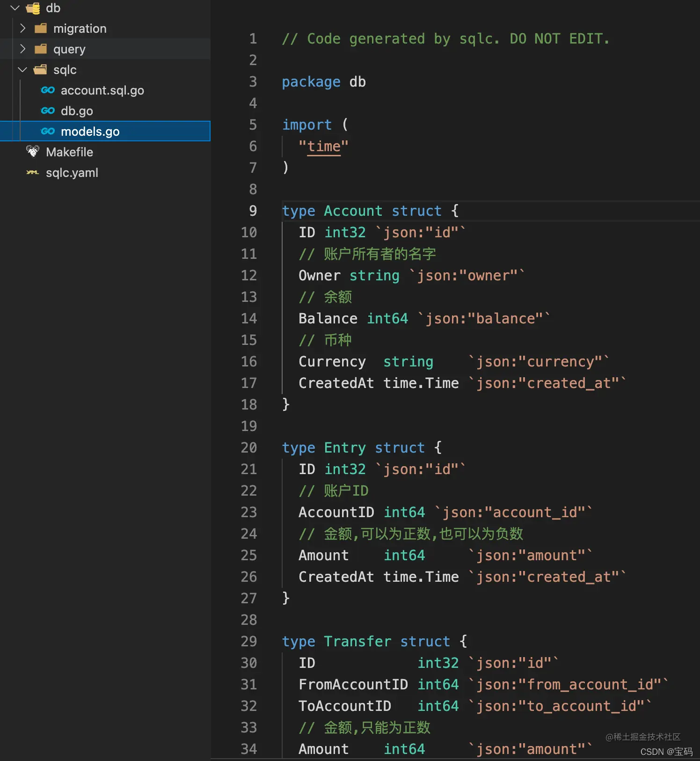Select the query folder label
The image size is (700, 761).
pyautogui.click(x=69, y=49)
